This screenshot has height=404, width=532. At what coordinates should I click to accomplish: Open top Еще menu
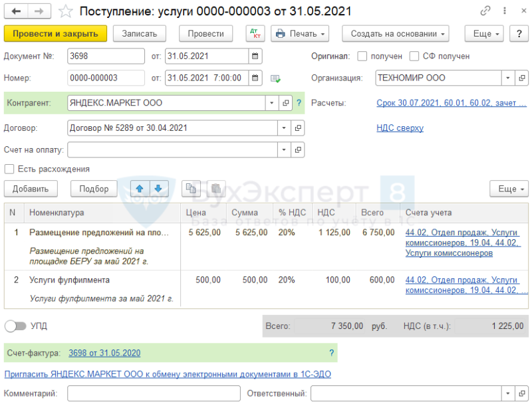click(484, 33)
